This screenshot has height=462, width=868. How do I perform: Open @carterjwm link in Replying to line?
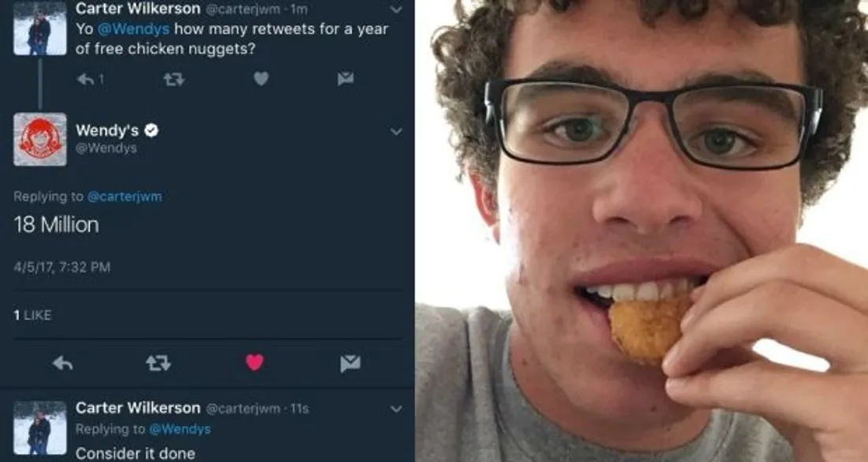tap(125, 197)
